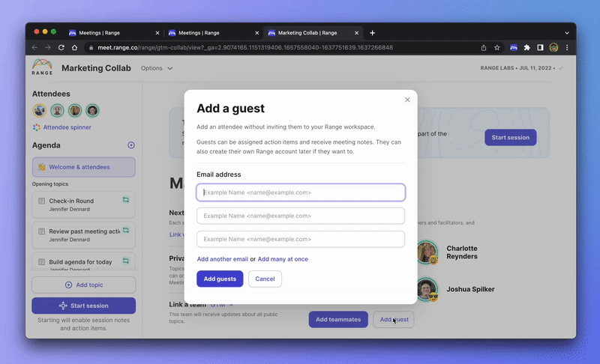Image resolution: width=600 pixels, height=364 pixels.
Task: Open the extensions puzzle icon
Action: 527,48
